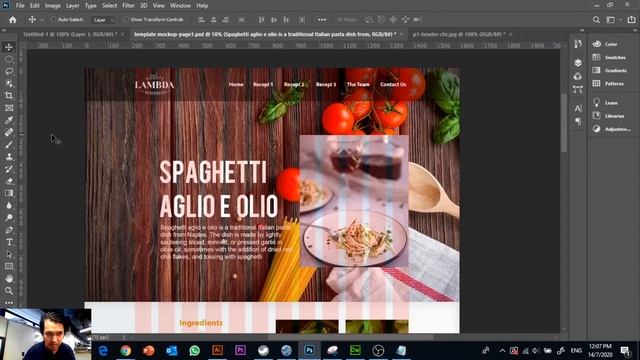Select the Eraser tool
This screenshot has width=640, height=360.
click(9, 181)
